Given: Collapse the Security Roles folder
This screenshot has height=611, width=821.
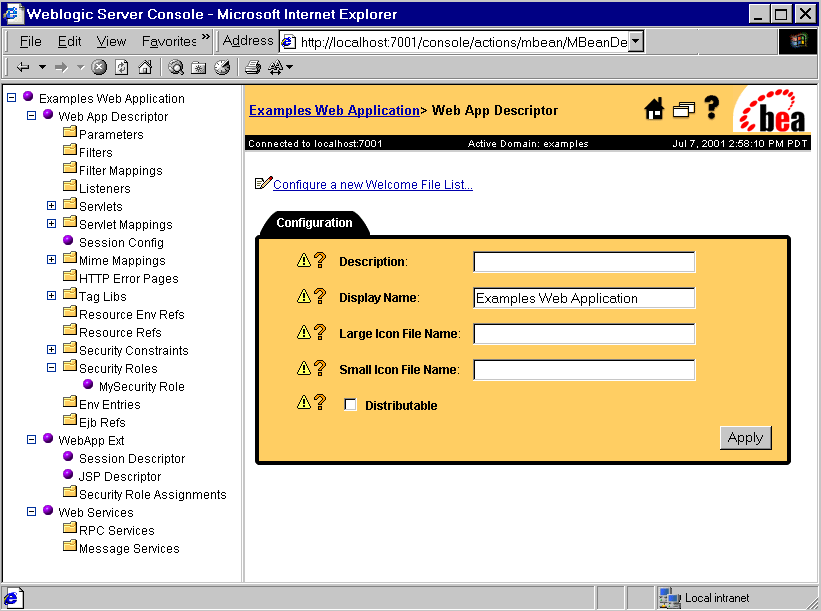Looking at the screenshot, I should point(51,368).
